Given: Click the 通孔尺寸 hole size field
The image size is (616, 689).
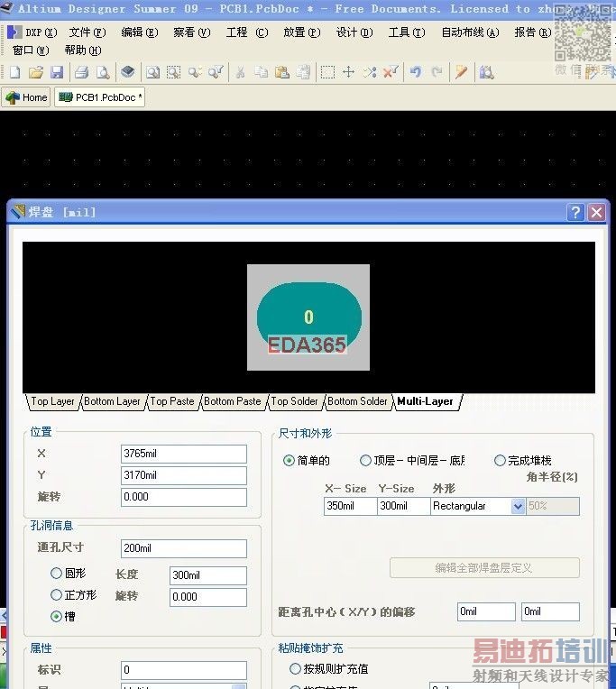Looking at the screenshot, I should [184, 548].
